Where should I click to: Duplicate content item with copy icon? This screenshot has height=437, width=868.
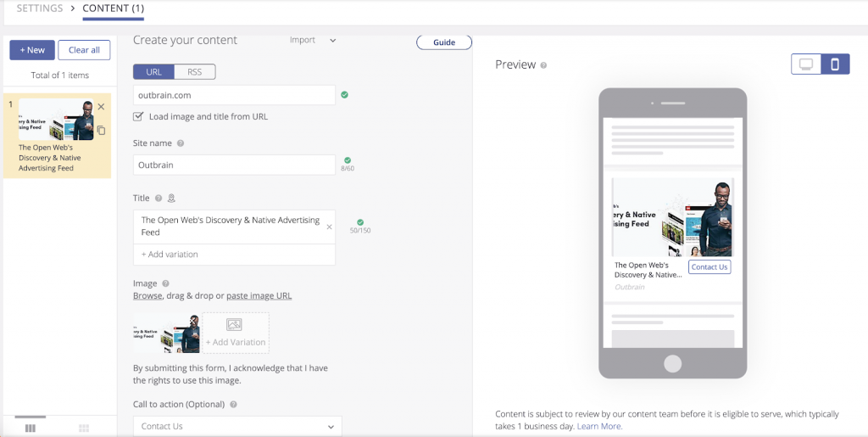101,130
